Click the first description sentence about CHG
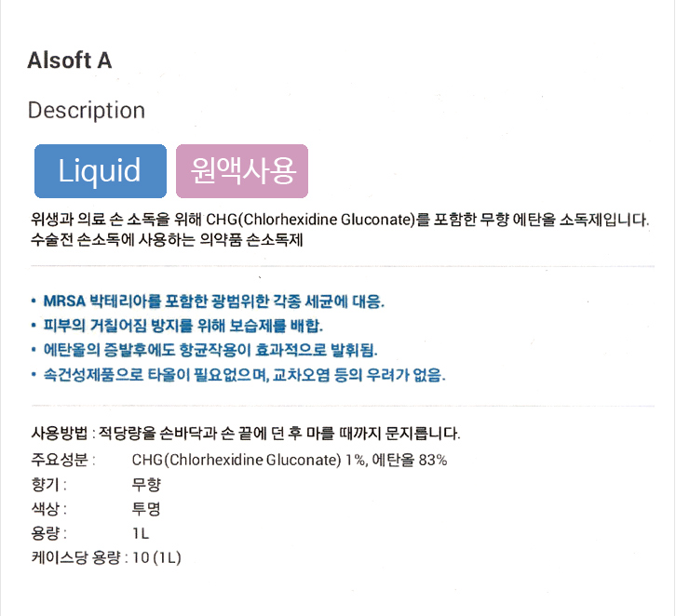The image size is (676, 616). pos(340,220)
